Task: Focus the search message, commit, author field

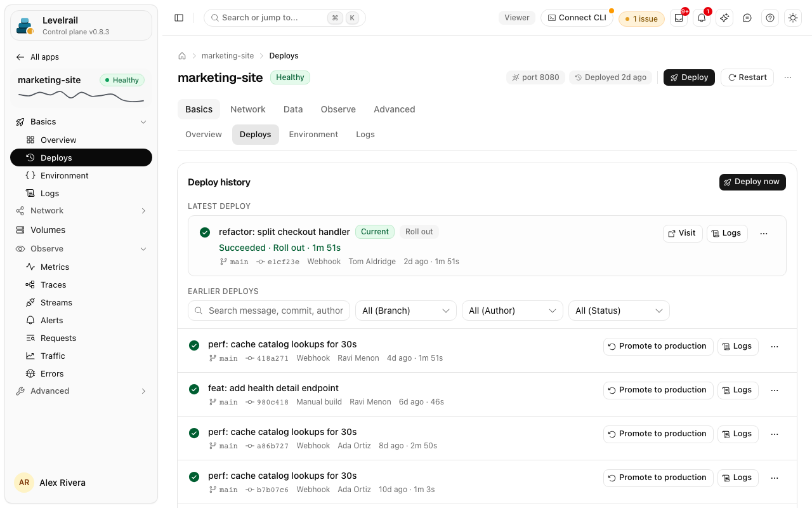Action: click(269, 311)
